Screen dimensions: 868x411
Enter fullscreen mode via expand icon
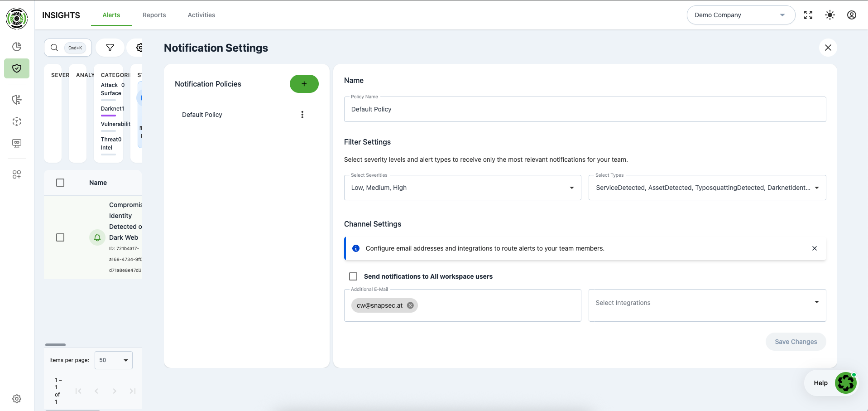coord(808,15)
